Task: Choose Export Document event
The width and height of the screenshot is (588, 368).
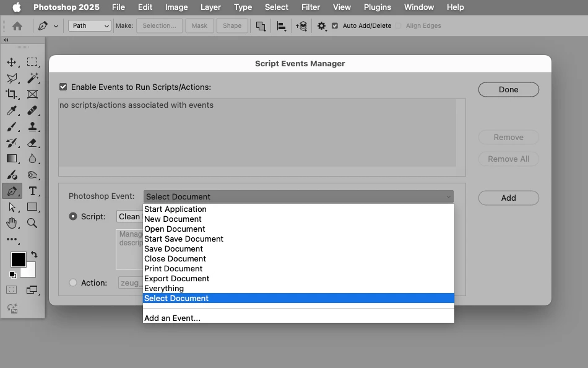Action: (x=298, y=279)
